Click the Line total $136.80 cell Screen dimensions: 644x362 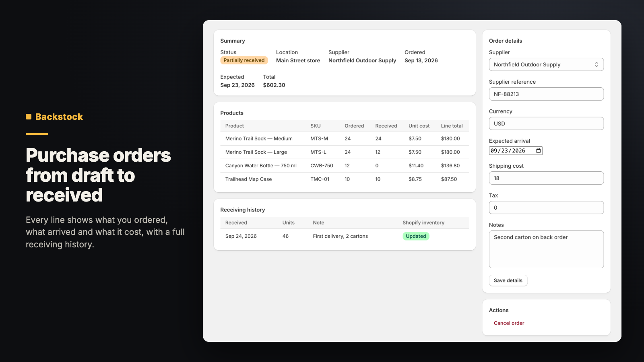[x=450, y=166]
